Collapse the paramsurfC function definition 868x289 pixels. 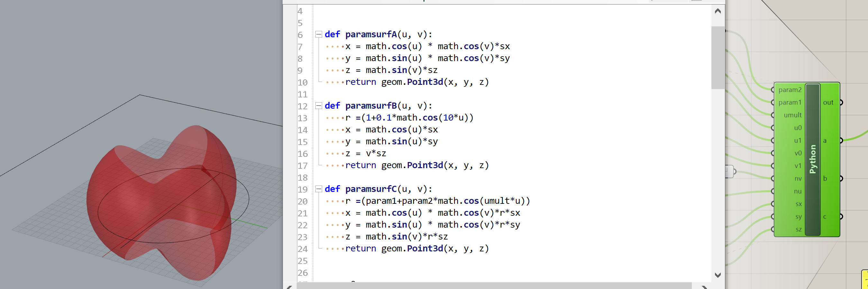click(x=318, y=189)
